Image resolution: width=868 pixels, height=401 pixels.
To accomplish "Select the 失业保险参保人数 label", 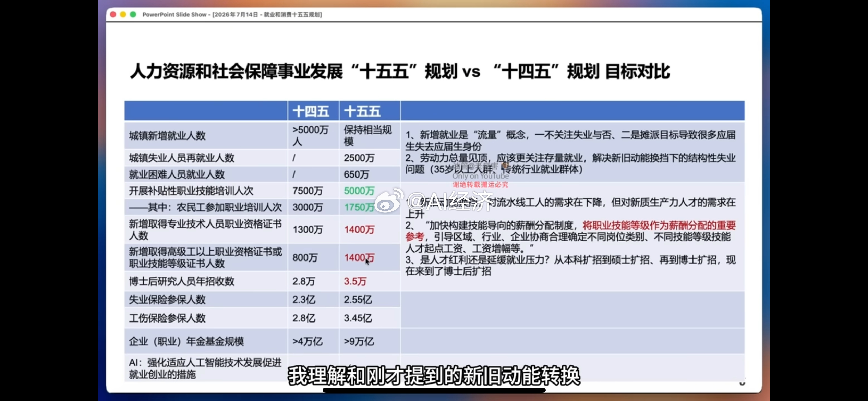I will 167,300.
